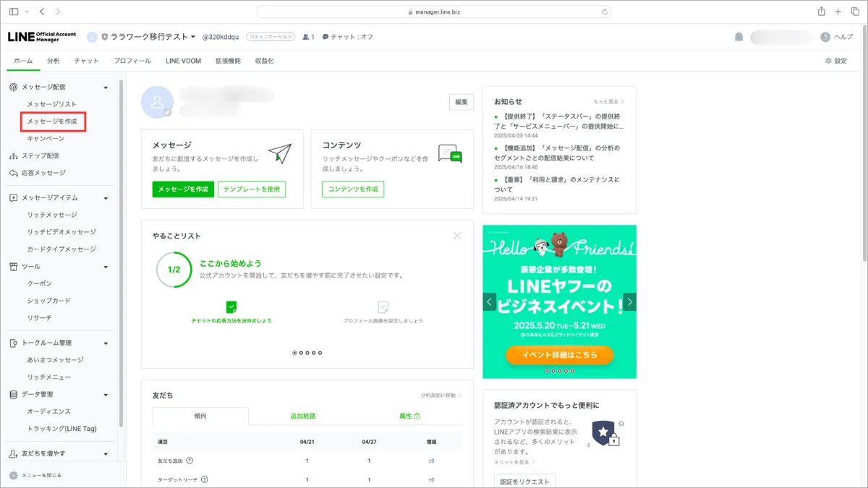Open the notification bell icon
868x488 pixels.
(x=739, y=37)
